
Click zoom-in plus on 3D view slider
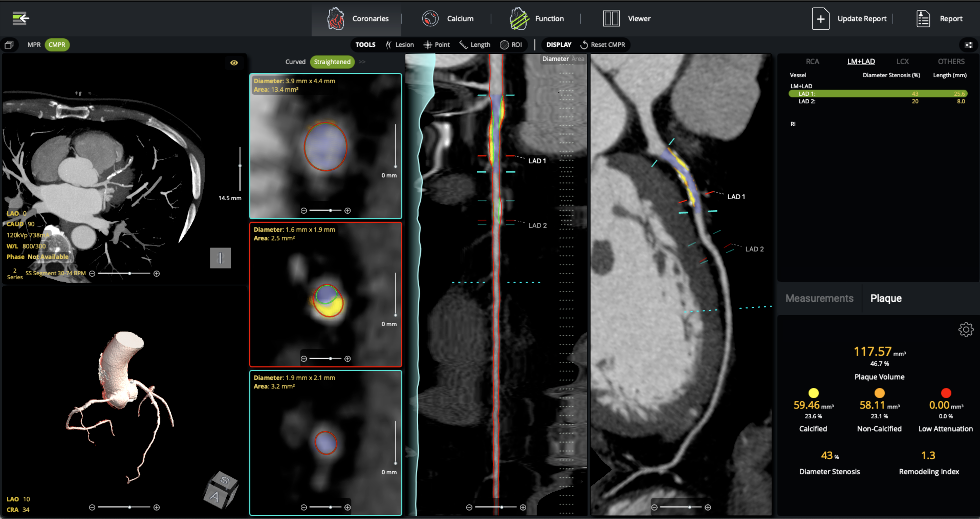pyautogui.click(x=156, y=507)
